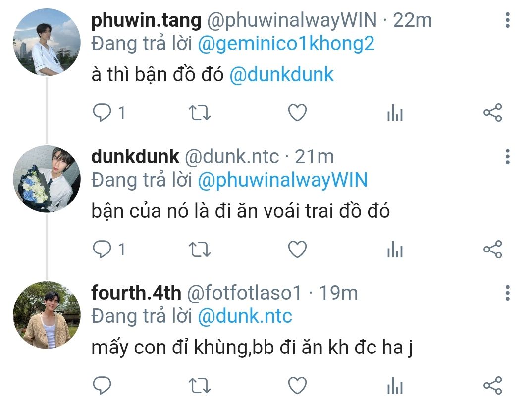This screenshot has height=402, width=532.
Task: Share phuwin.tang's tweet
Action: coord(493,112)
